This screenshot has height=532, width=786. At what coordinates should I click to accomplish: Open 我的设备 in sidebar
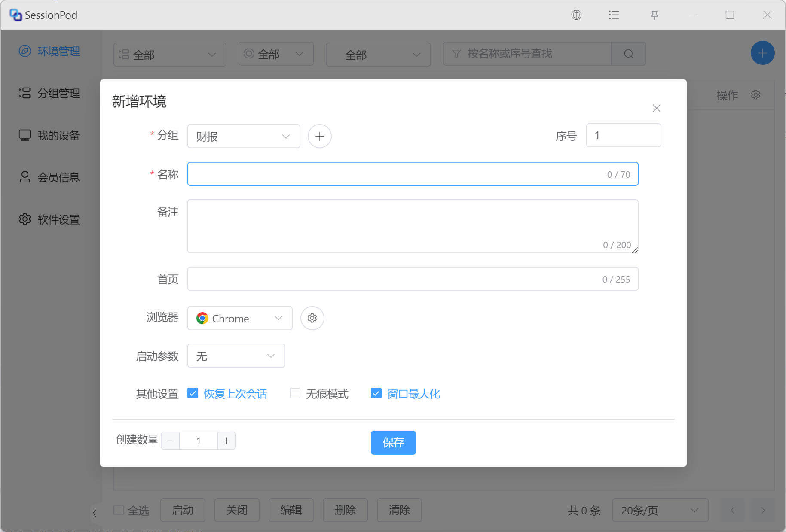pos(49,135)
